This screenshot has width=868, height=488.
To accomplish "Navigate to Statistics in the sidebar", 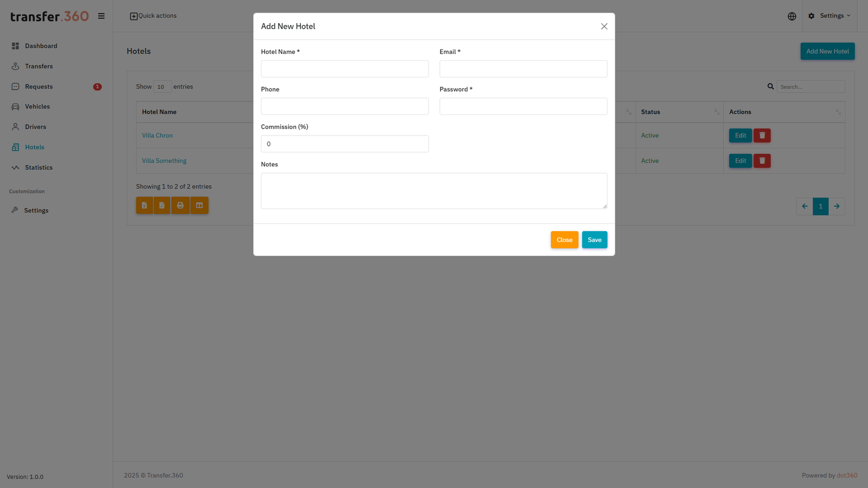I will pyautogui.click(x=38, y=168).
